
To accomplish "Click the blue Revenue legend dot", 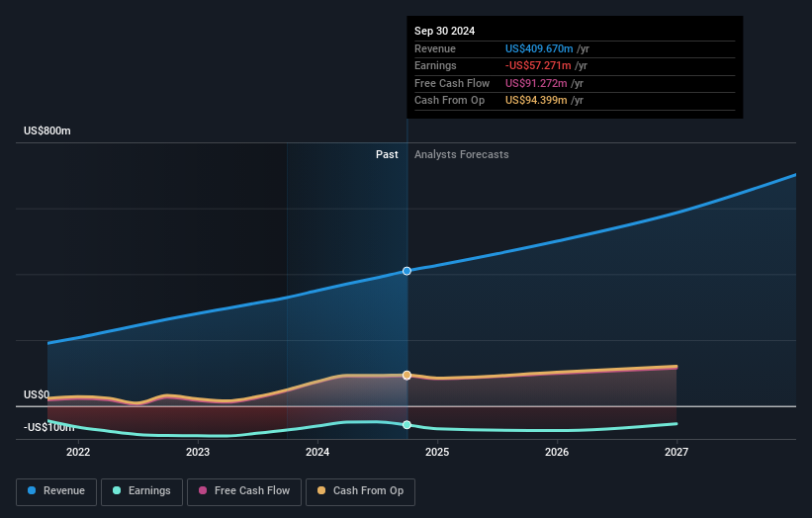I will 32,490.
